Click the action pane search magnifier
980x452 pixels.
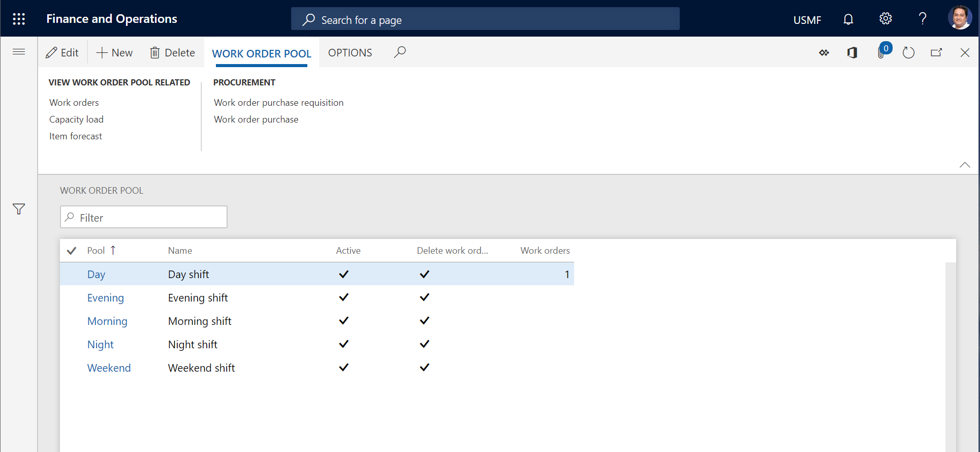400,52
